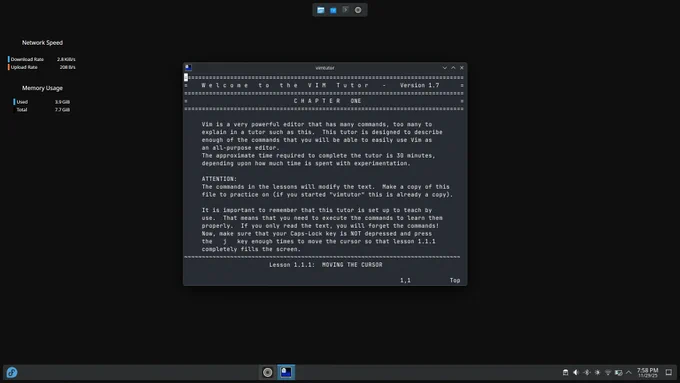
Task: Click the 'Top' indicator in the status line
Action: pos(455,280)
